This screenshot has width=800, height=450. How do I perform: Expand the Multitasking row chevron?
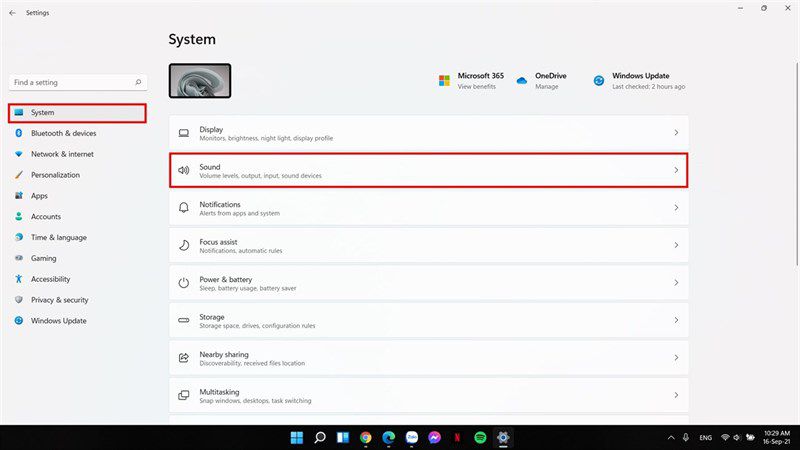tap(676, 395)
